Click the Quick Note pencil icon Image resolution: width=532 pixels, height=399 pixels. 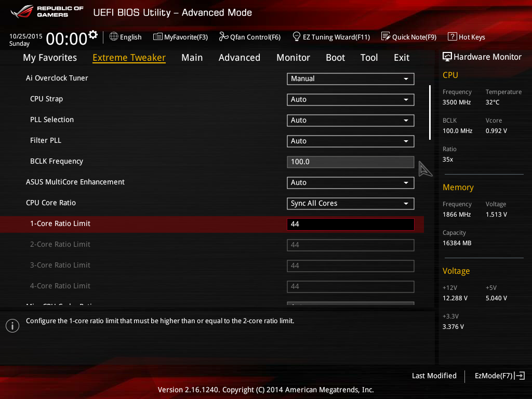tap(386, 36)
